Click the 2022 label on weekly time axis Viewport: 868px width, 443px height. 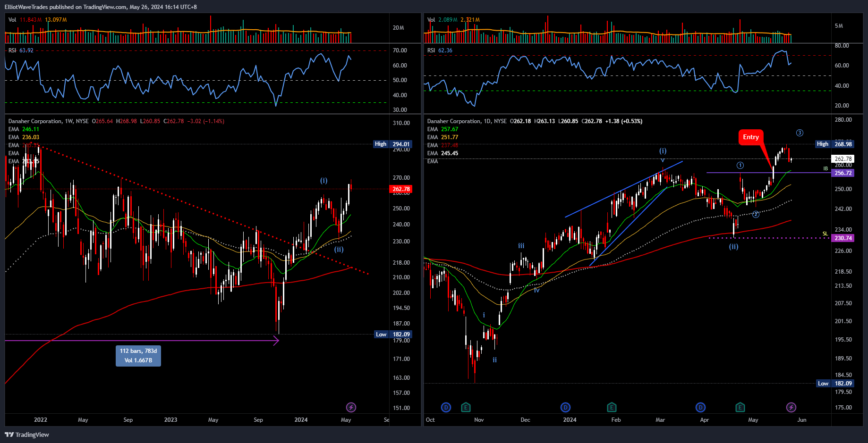(x=41, y=420)
